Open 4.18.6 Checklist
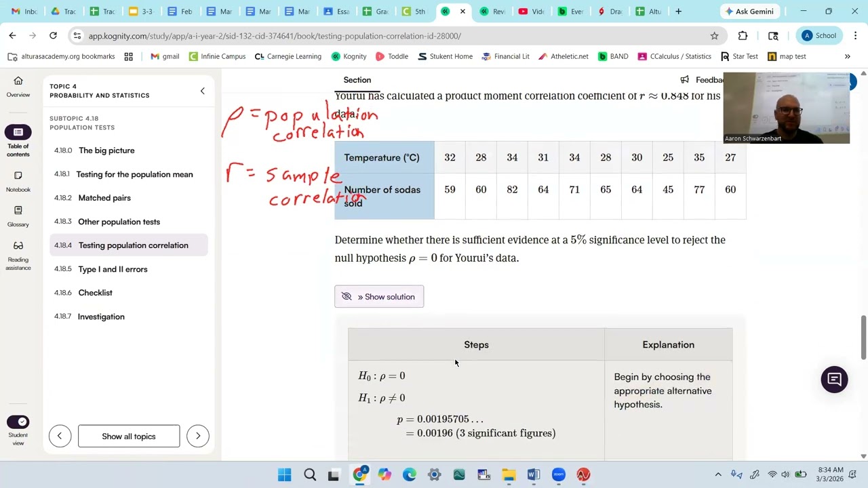This screenshot has width=868, height=488. (129, 293)
